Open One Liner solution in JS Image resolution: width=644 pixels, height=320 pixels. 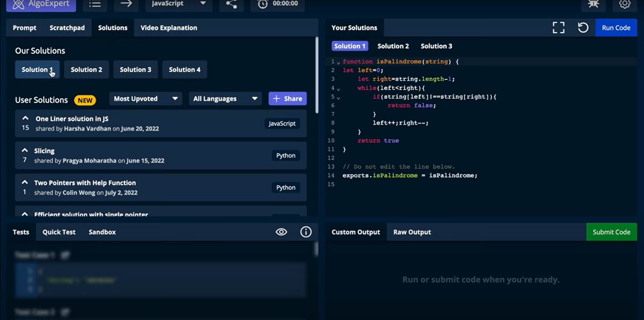click(161, 123)
